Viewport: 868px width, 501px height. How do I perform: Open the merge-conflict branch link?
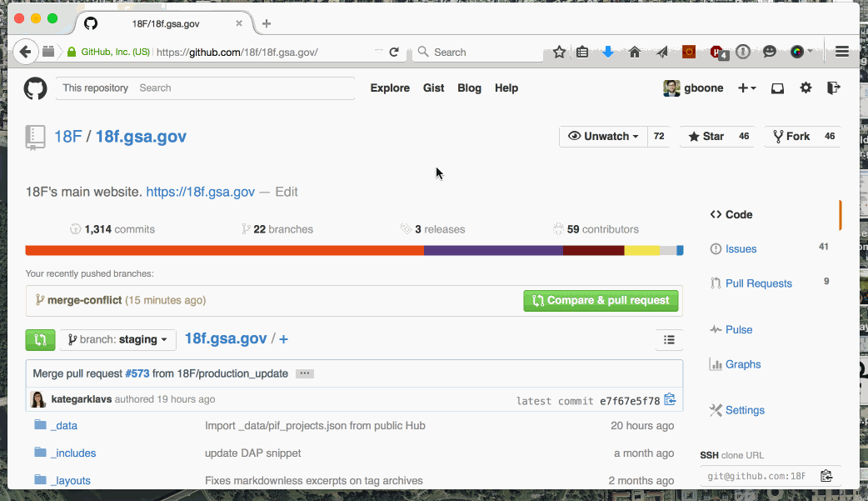[84, 300]
